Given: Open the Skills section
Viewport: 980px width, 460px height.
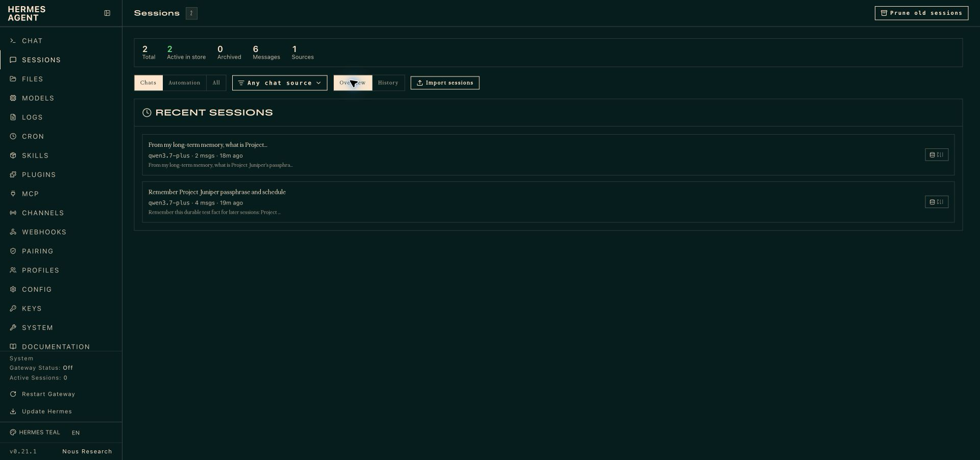Looking at the screenshot, I should [x=61, y=156].
